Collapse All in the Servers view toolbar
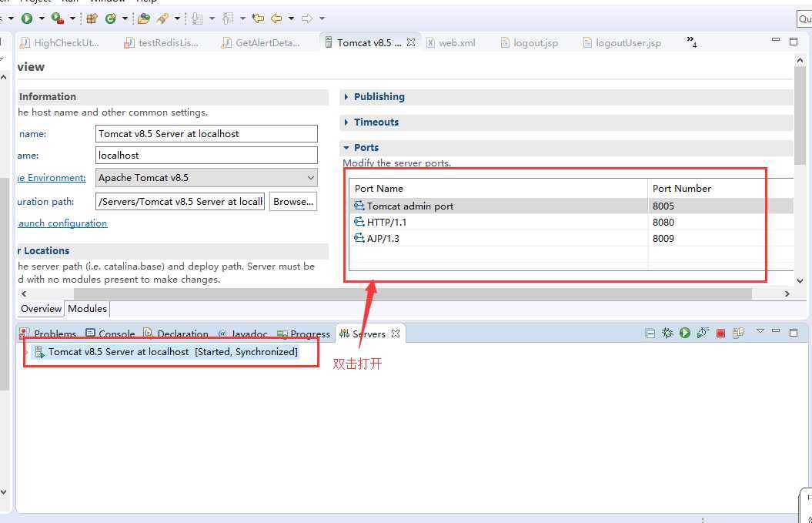812x523 pixels. click(x=650, y=334)
